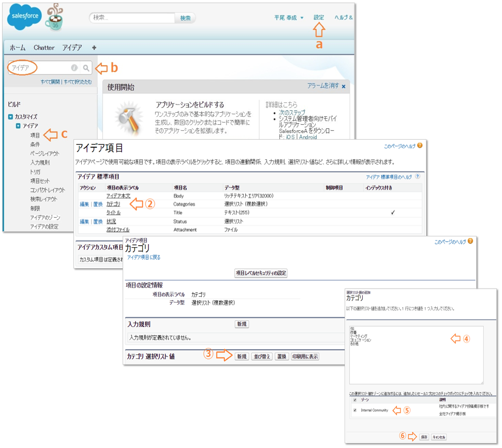
Task: Click the 項目レベルセキュリティの設定 button
Action: pos(261,273)
